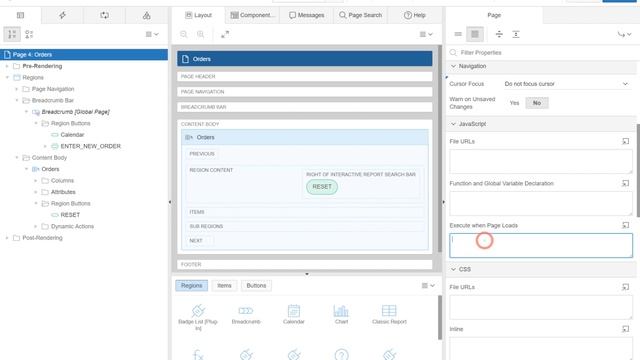This screenshot has width=640, height=360.
Task: Select the RESET node in tree
Action: [70, 215]
